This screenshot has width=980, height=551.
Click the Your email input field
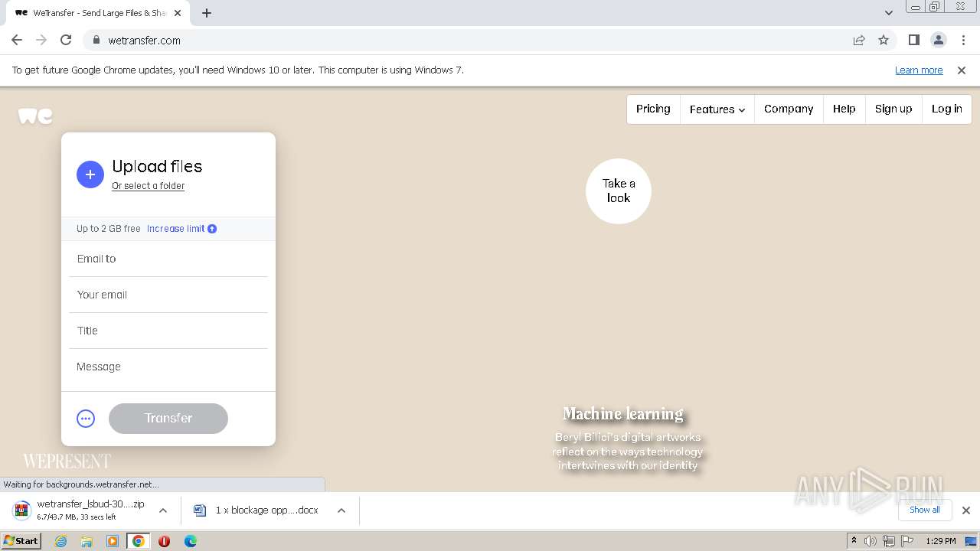click(x=168, y=295)
